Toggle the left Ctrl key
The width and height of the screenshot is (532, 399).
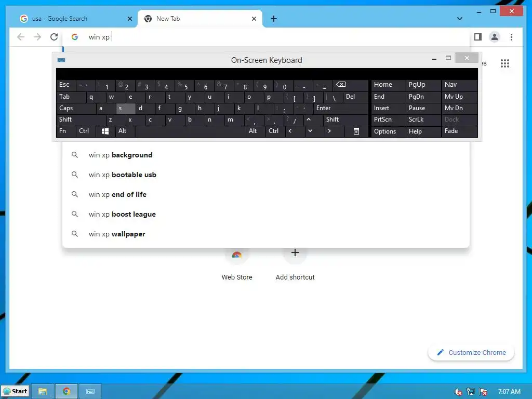click(86, 131)
